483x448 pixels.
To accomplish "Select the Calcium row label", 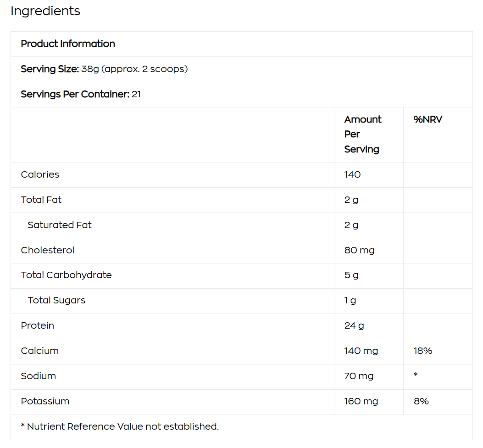I will click(x=39, y=351).
